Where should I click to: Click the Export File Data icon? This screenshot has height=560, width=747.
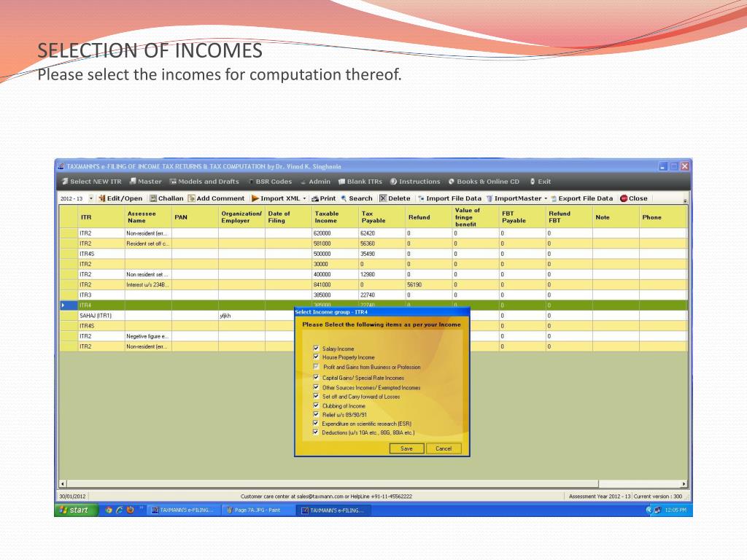[x=554, y=198]
